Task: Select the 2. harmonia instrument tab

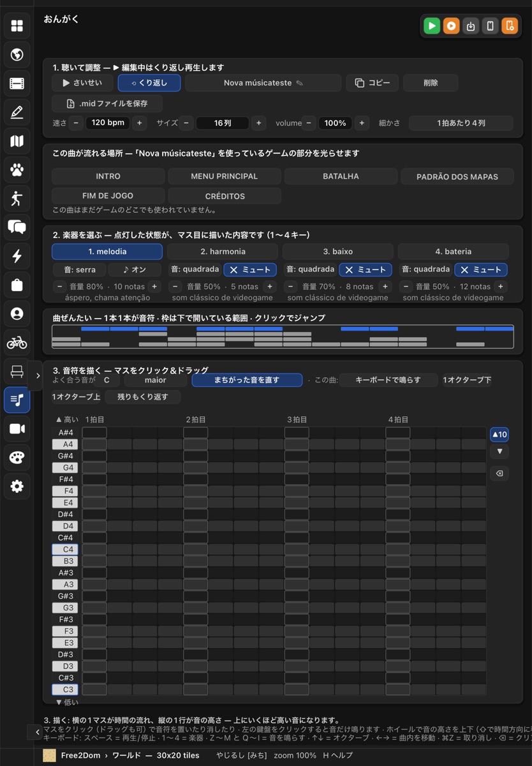Action: tap(223, 252)
